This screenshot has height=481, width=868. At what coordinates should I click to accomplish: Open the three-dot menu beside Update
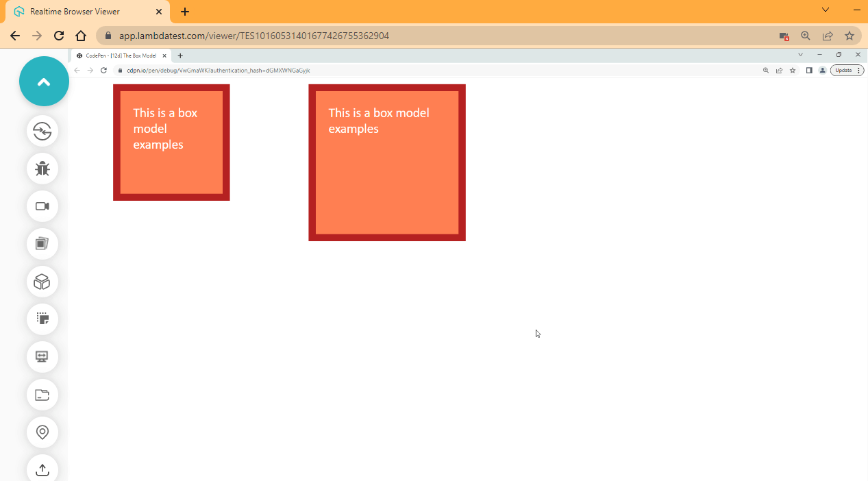tap(860, 70)
